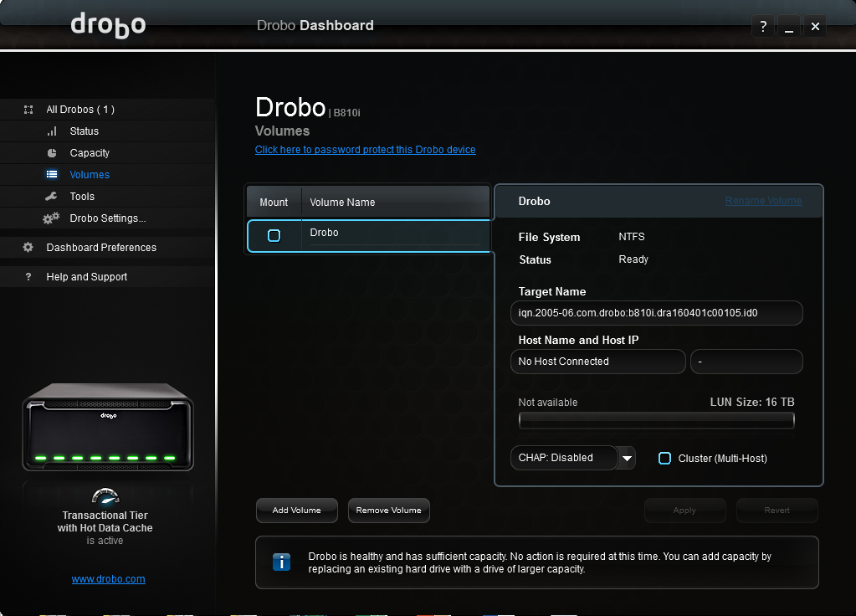Expand the CHAP: Disabled dropdown arrow

(627, 458)
